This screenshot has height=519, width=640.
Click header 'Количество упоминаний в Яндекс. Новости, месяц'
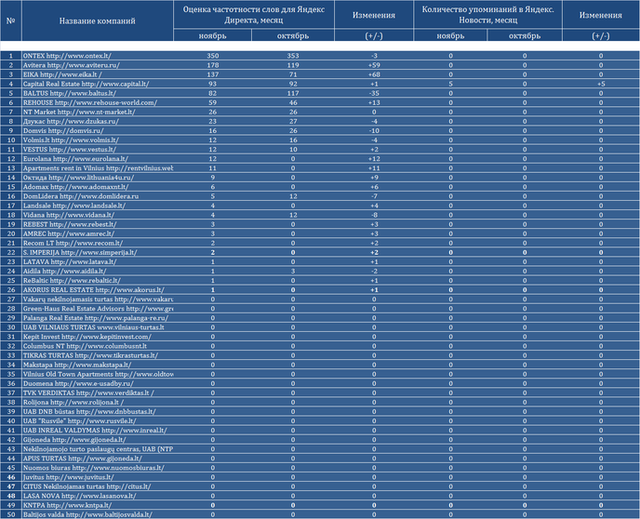click(x=488, y=15)
